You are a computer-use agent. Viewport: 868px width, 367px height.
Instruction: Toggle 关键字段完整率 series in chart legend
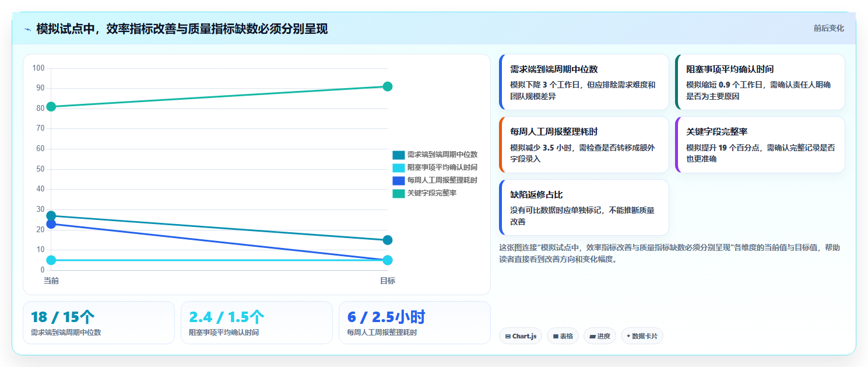point(424,193)
